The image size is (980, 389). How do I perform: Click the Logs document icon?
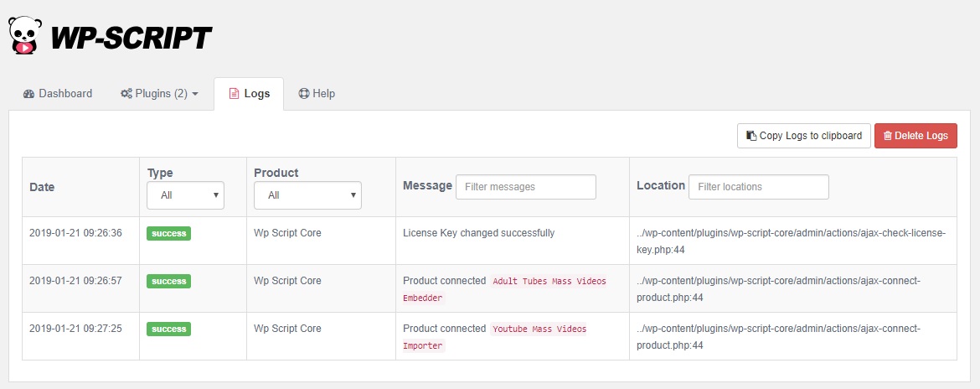click(x=234, y=94)
